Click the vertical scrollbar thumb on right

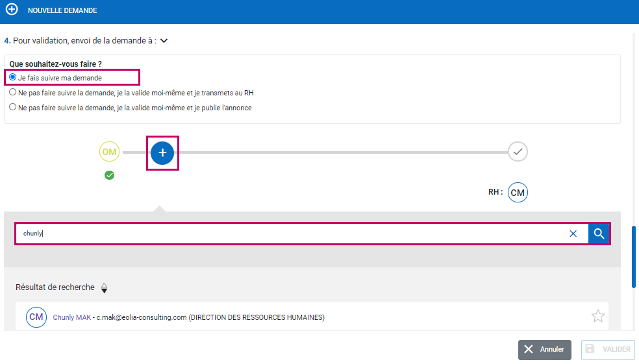point(634,256)
